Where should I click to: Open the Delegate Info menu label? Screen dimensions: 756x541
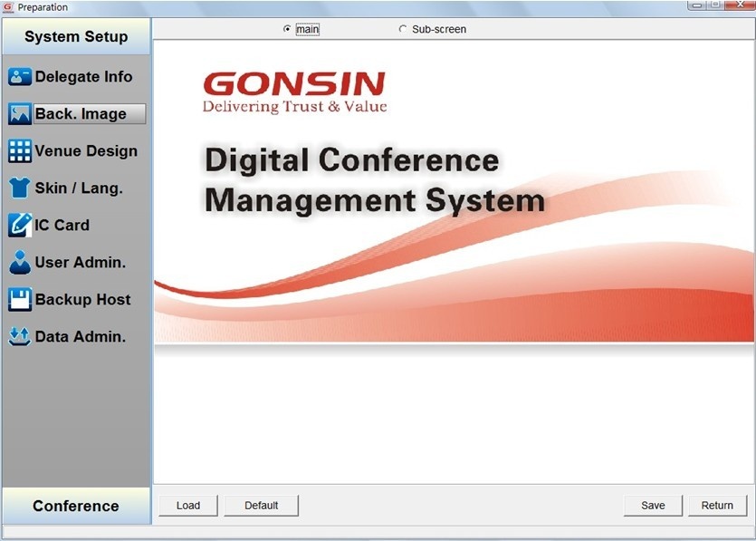click(83, 77)
